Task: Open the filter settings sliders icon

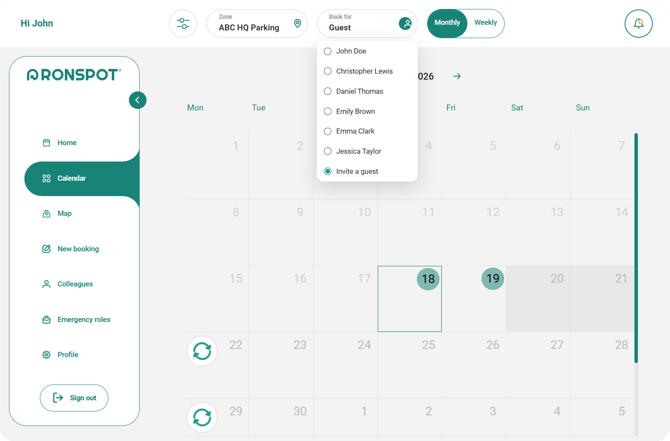Action: (x=183, y=23)
